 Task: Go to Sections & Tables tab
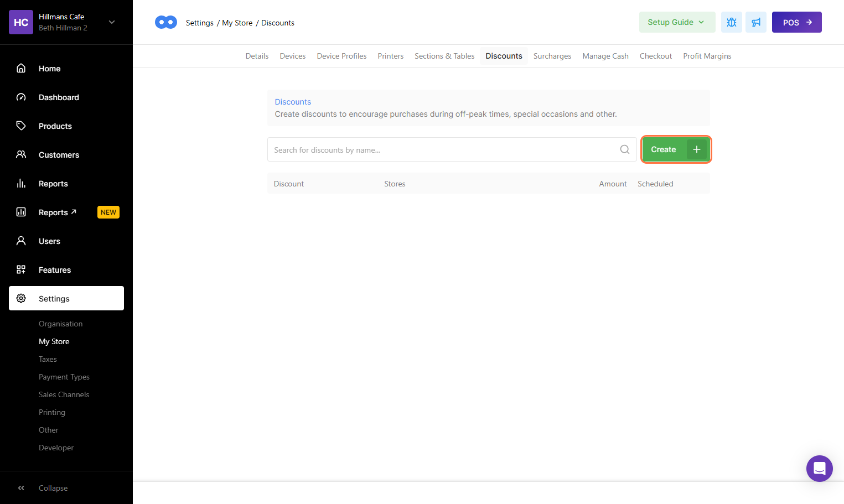(444, 56)
